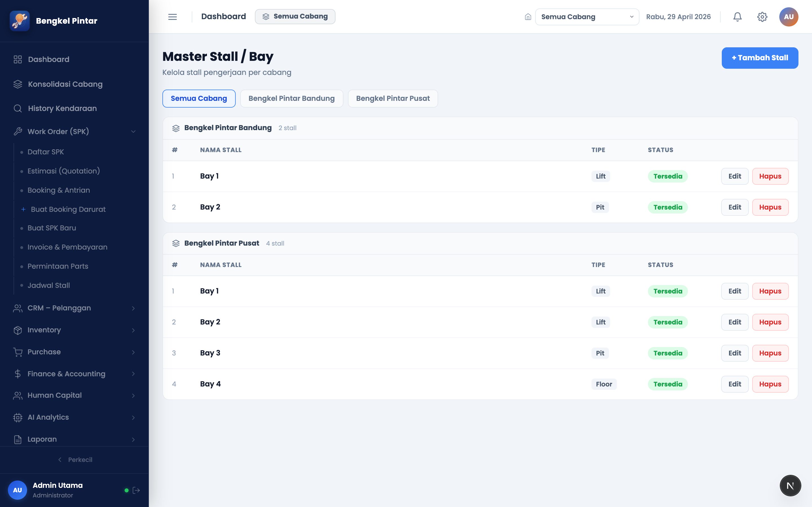This screenshot has height=507, width=812.
Task: Expand the Finance & Accounting menu
Action: (74, 373)
